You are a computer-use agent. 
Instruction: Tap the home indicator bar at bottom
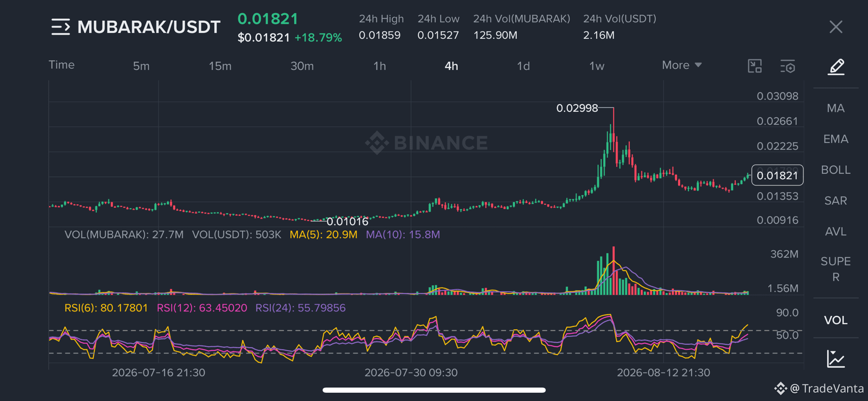(x=434, y=390)
